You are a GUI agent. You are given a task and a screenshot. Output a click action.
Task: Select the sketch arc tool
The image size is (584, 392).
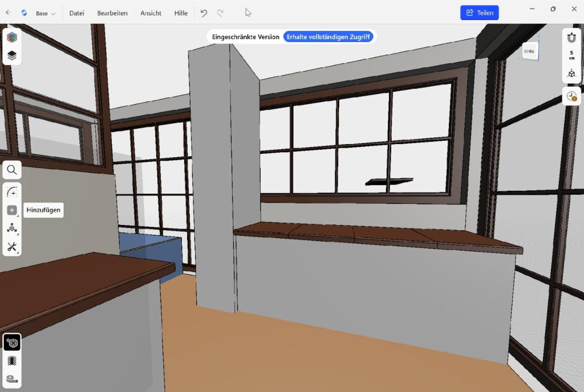click(12, 192)
